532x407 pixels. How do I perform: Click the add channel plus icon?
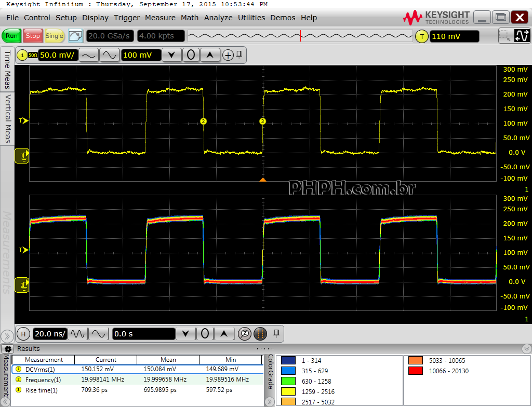(228, 55)
